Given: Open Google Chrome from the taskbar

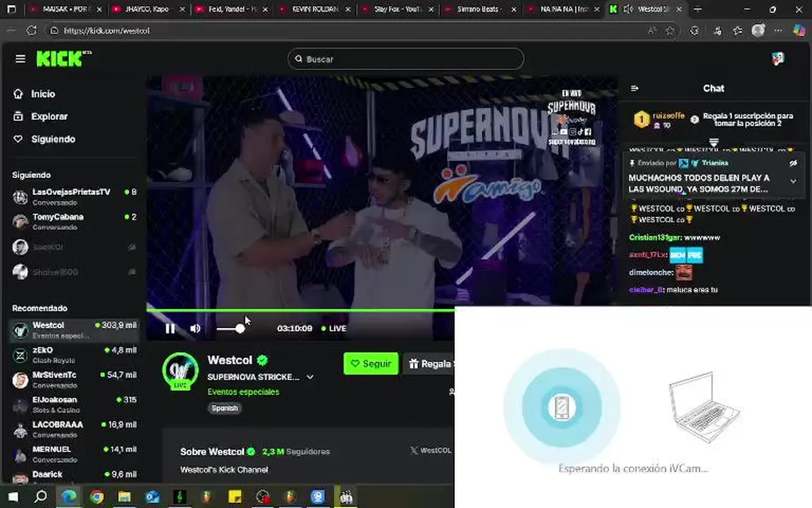Looking at the screenshot, I should (97, 497).
